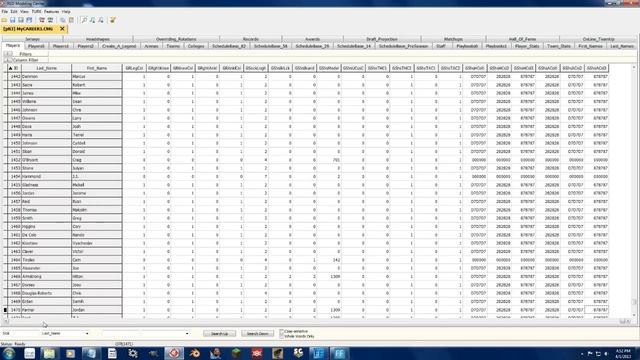Click the Open file folder toolbar icon
Screen dimensions: 640x360
click(x=4, y=20)
